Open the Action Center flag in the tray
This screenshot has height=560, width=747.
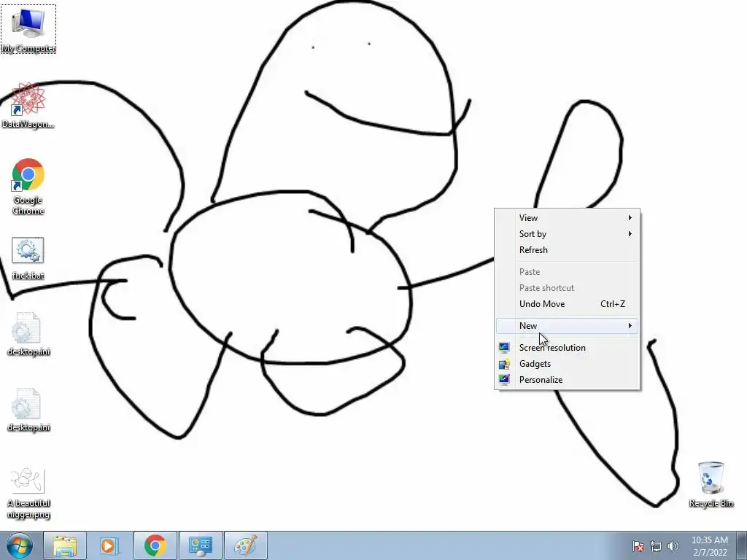coord(638,546)
